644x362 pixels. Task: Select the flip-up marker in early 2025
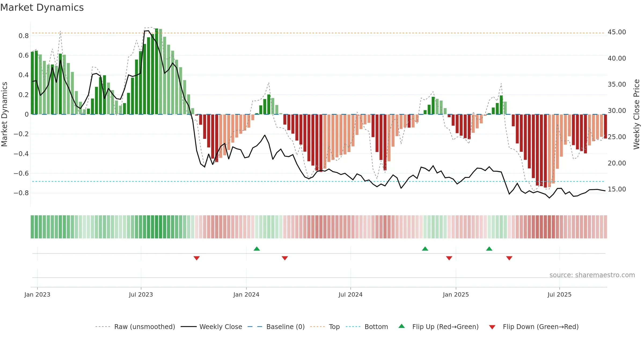pyautogui.click(x=489, y=249)
